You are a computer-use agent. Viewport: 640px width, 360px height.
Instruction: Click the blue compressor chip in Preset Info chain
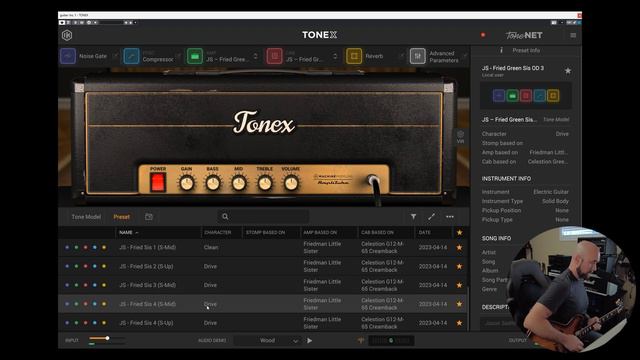click(540, 96)
